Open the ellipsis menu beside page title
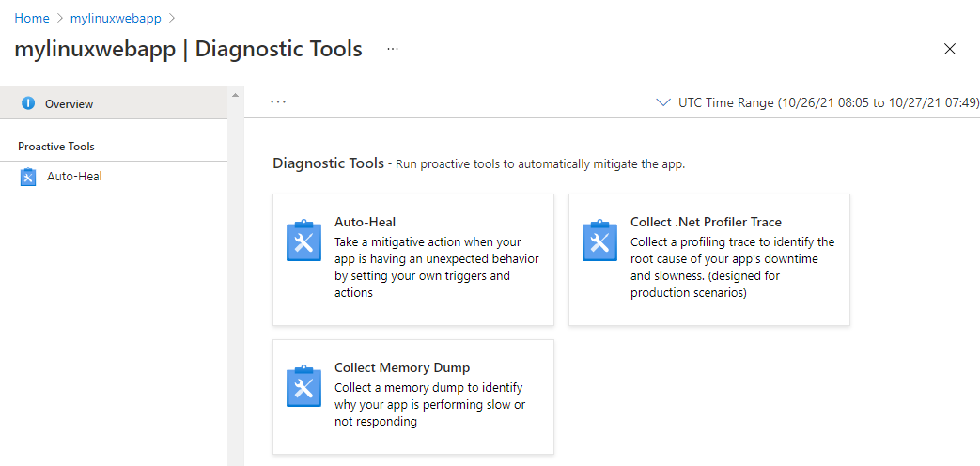980x466 pixels. click(393, 49)
